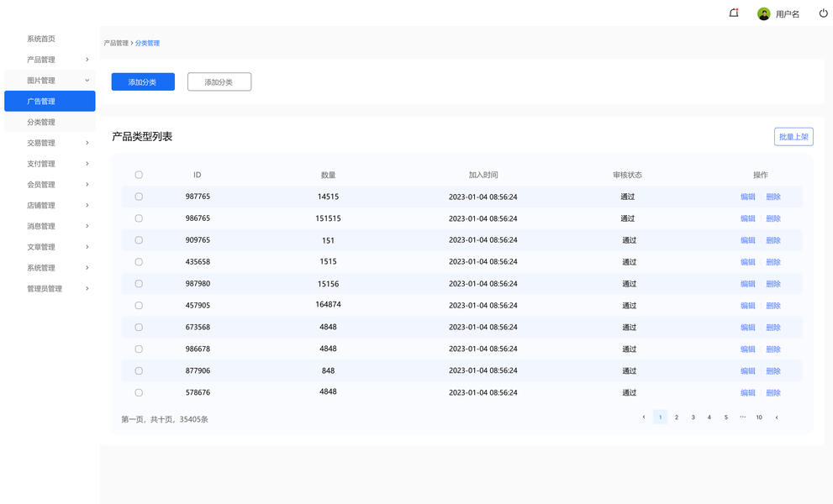Select the checkbox for row ID 435658
This screenshot has height=504, width=833.
(x=139, y=262)
